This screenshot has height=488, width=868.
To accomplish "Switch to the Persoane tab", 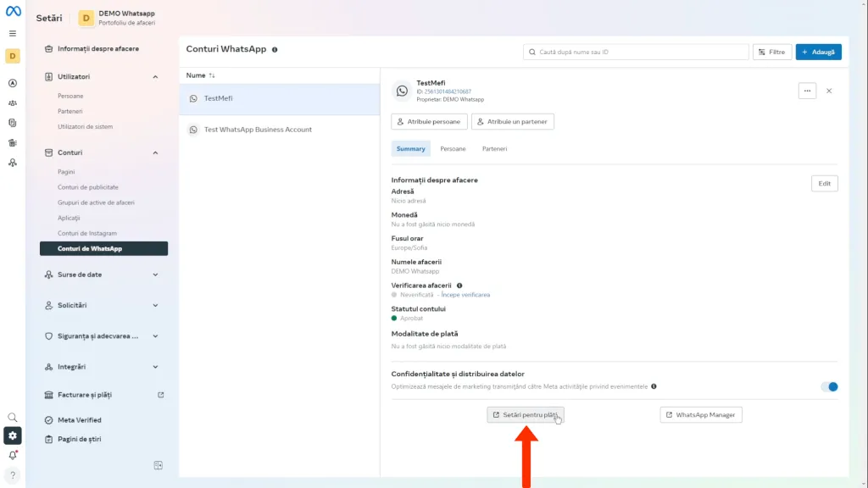I will (453, 149).
